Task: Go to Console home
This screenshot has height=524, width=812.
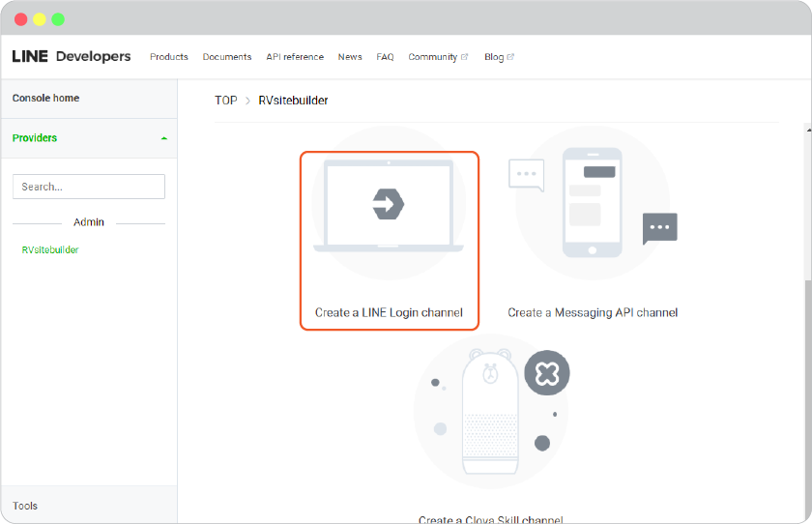Action: pyautogui.click(x=45, y=98)
